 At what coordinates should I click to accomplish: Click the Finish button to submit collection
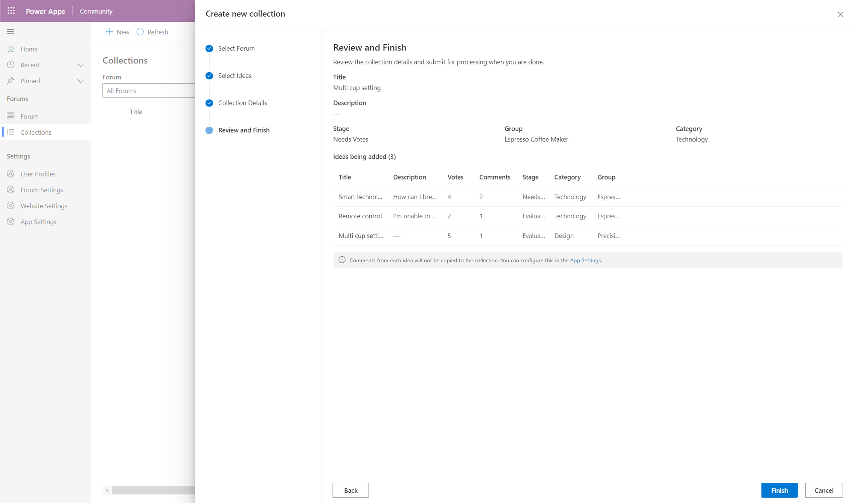779,490
